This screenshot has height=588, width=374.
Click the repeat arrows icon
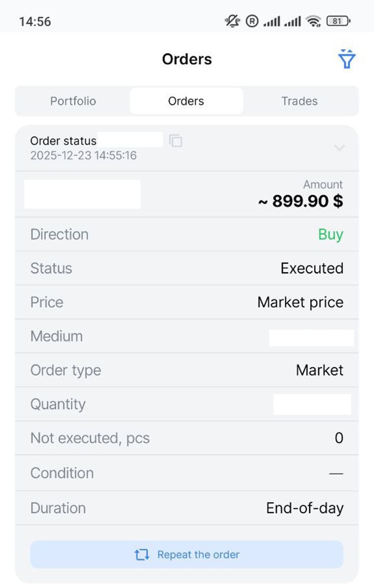click(x=141, y=554)
